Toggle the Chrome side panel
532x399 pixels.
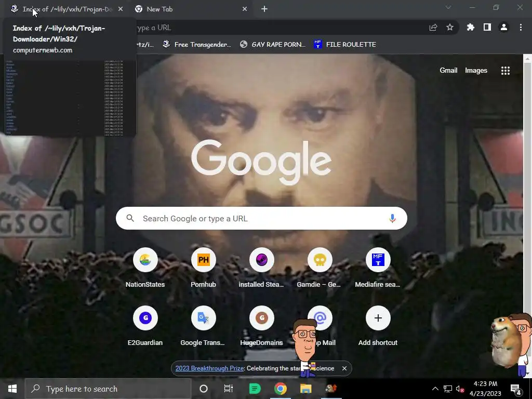pos(487,28)
